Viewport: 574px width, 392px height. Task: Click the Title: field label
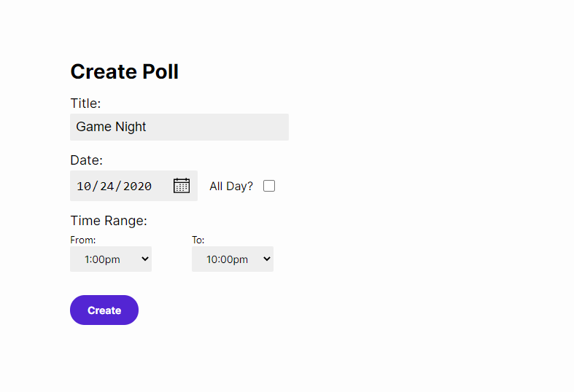tap(85, 103)
